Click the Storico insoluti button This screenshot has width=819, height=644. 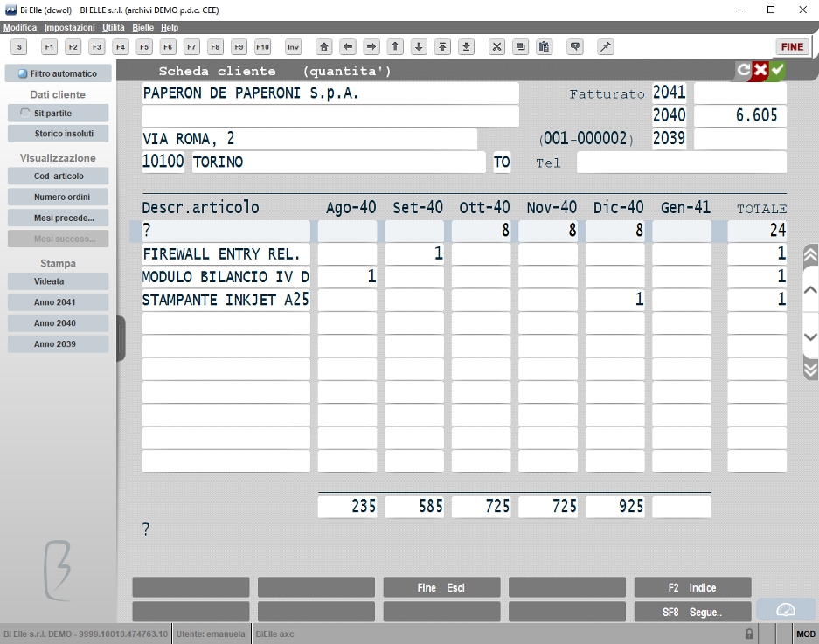pos(58,134)
